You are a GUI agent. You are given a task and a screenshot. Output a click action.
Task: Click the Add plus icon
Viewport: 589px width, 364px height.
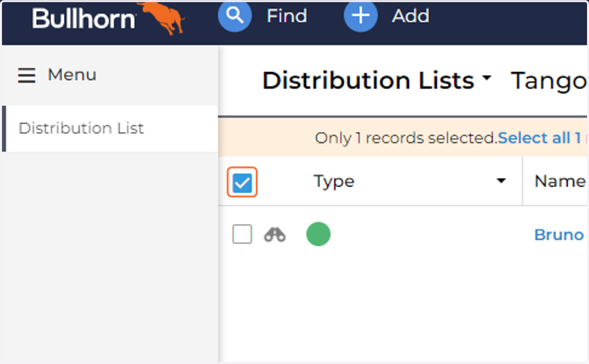tap(361, 16)
